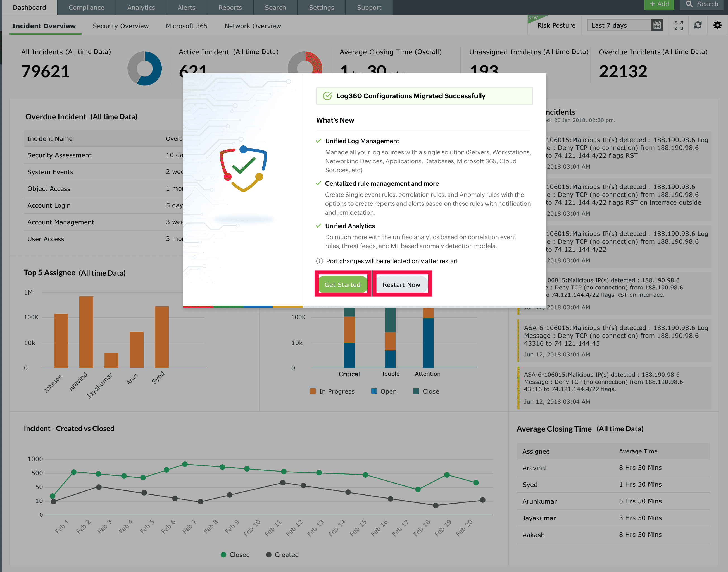Toggle the Created series legend
Viewport: 728px width, 572px height.
[x=282, y=555]
